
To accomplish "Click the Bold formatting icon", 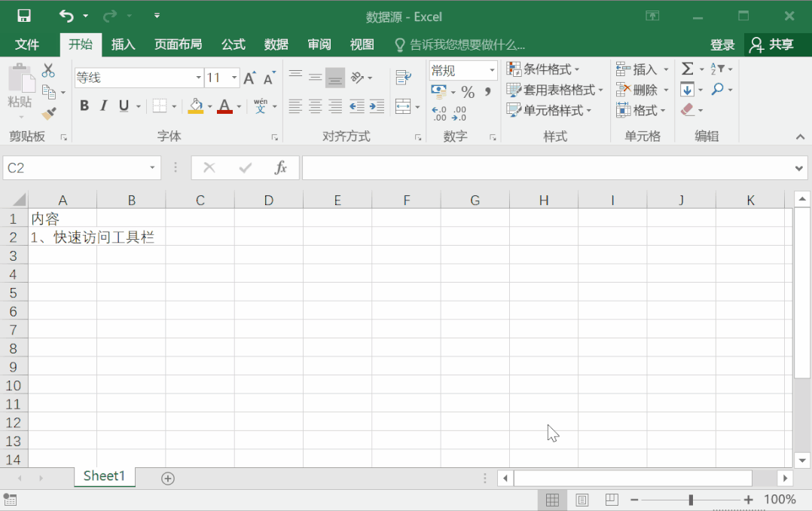I will 84,106.
